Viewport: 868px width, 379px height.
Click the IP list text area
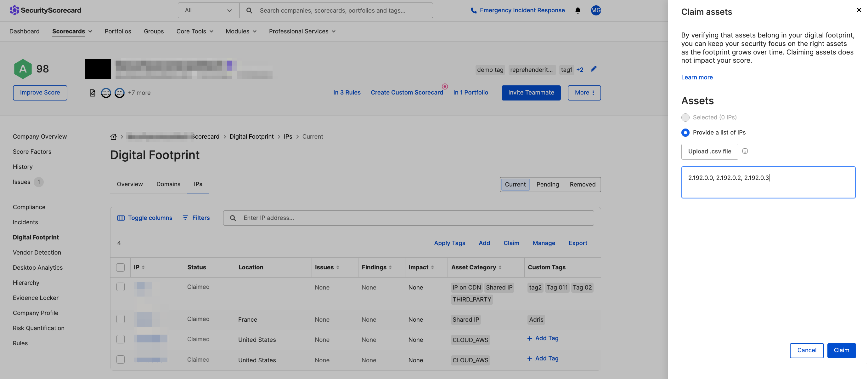click(x=768, y=182)
